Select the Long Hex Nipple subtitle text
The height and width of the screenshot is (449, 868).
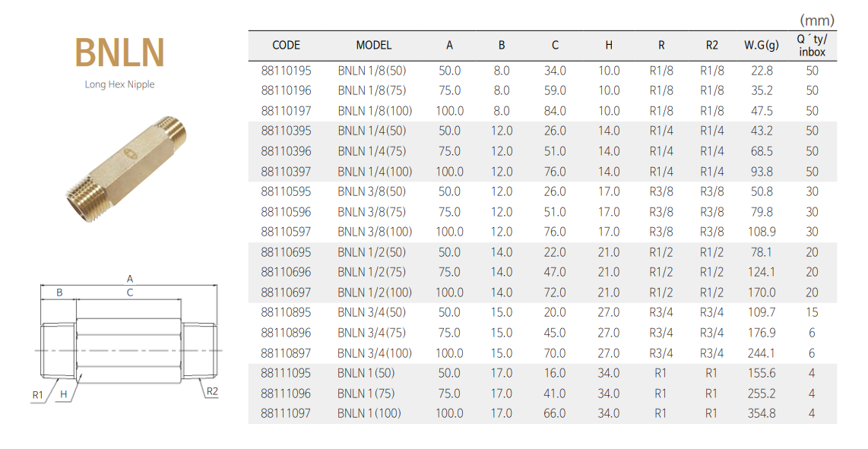click(x=119, y=84)
